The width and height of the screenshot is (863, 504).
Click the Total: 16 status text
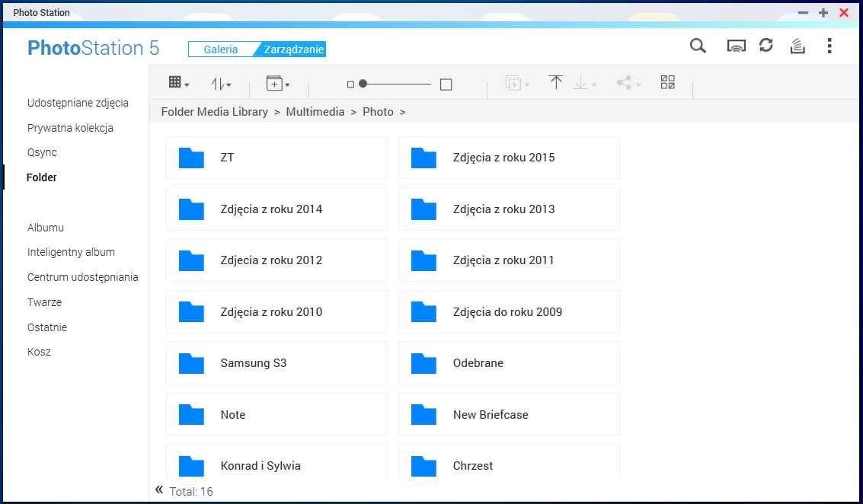point(191,492)
